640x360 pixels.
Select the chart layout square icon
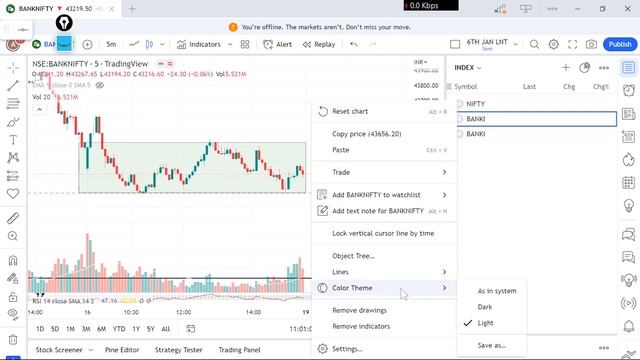coord(455,44)
